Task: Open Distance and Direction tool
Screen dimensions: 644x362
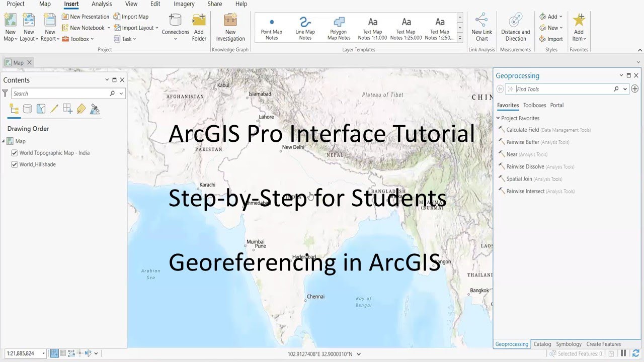Action: click(515, 28)
